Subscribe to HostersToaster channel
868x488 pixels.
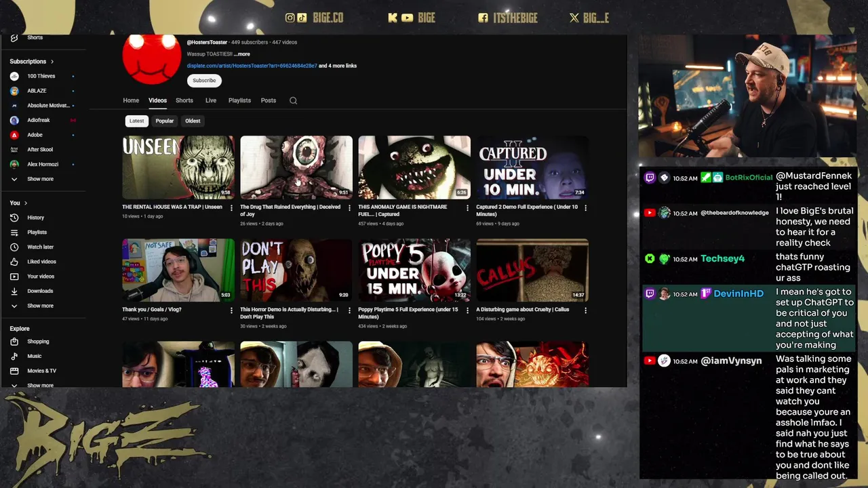click(x=204, y=80)
